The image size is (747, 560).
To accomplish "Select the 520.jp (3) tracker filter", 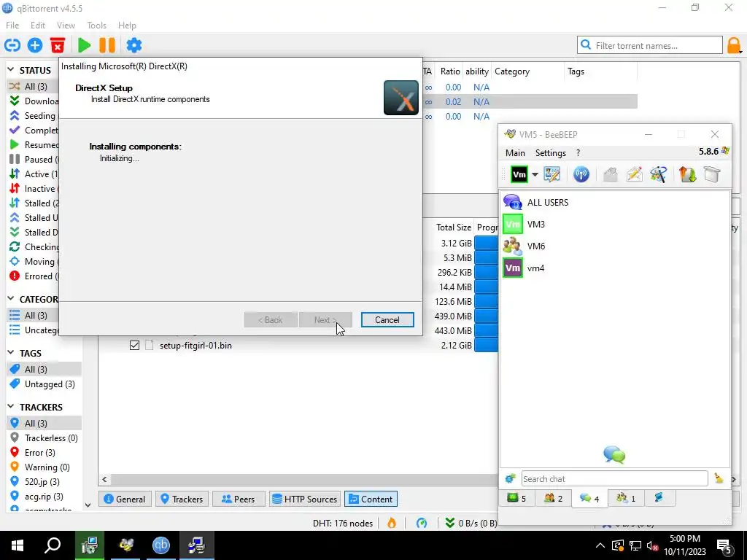I will pyautogui.click(x=44, y=482).
